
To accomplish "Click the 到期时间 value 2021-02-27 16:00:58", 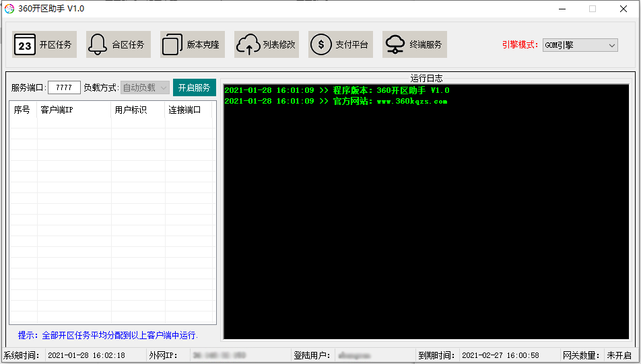I will 500,355.
